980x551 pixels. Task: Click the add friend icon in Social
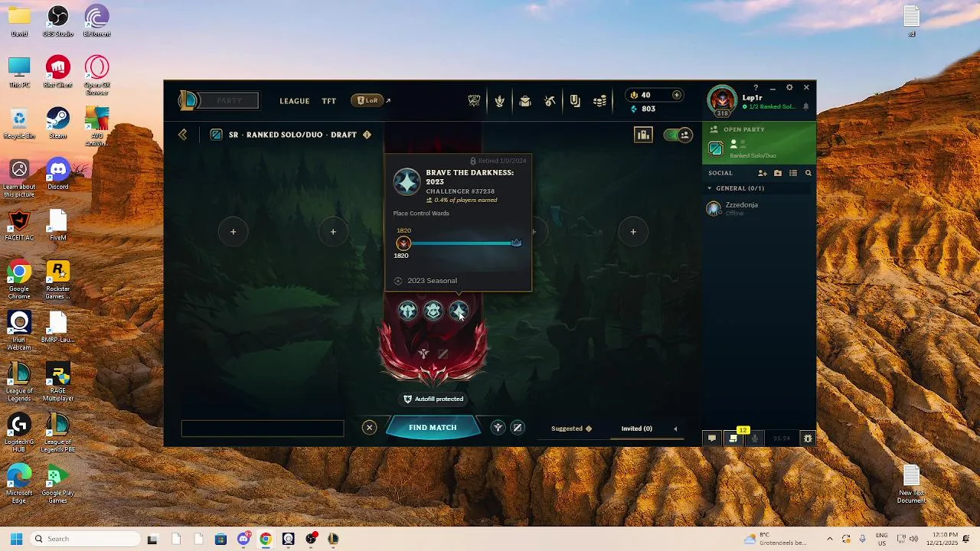click(763, 173)
